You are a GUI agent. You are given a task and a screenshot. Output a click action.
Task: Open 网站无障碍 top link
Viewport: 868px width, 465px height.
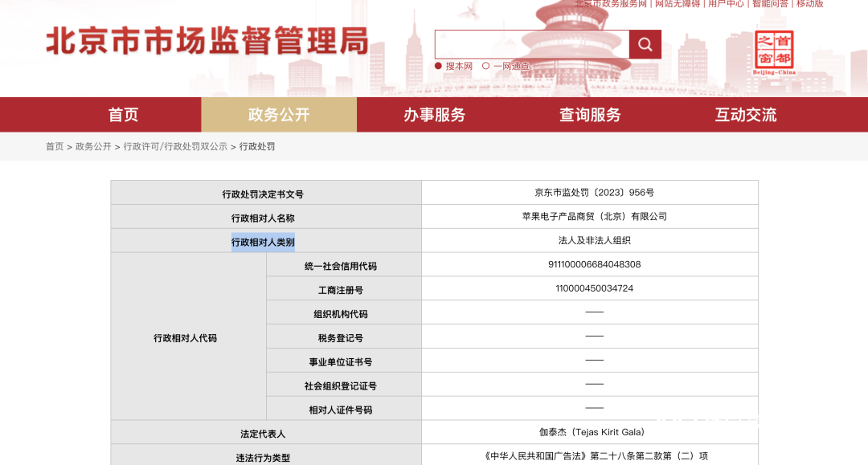point(678,4)
